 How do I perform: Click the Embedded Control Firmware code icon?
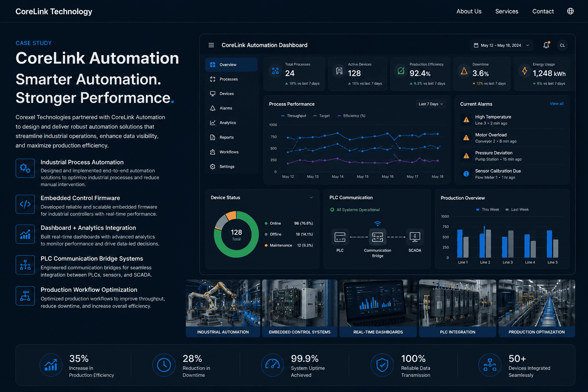click(25, 204)
